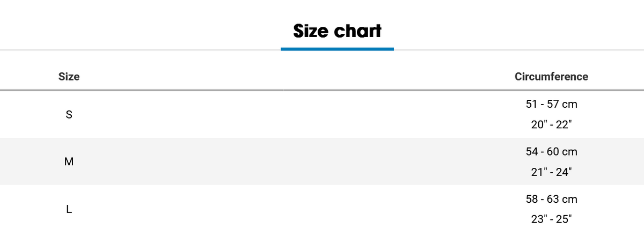Click the shaded M row background

click(322, 161)
